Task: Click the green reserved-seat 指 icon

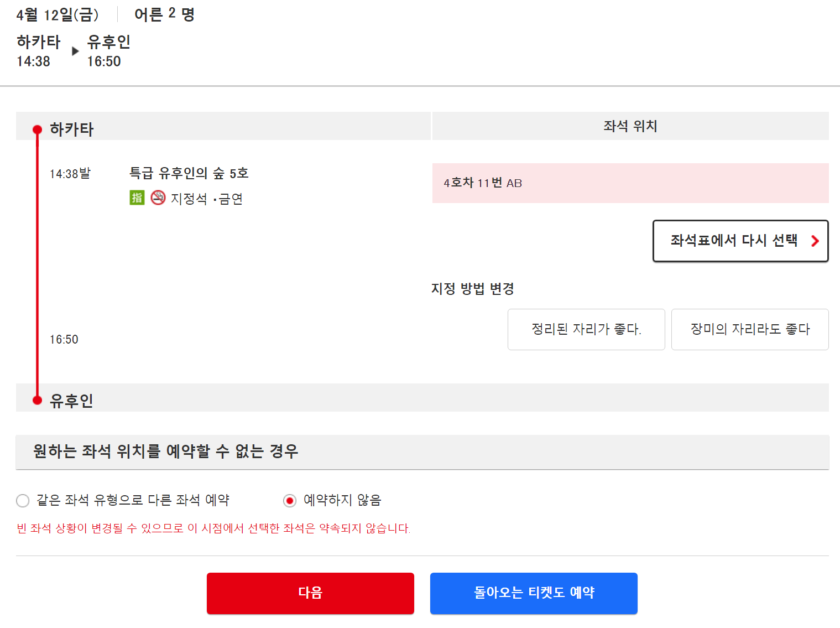Action: [137, 198]
